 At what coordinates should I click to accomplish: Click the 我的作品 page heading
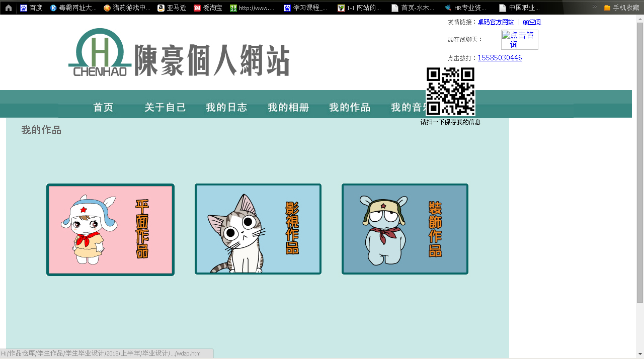pos(41,130)
